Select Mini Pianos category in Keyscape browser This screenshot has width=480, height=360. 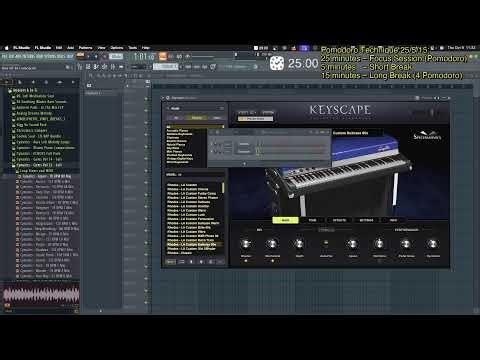[x=174, y=151]
